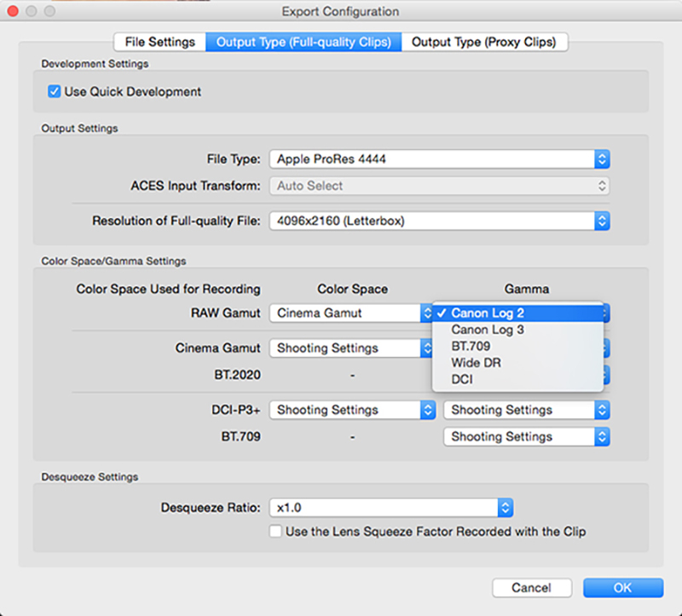Expand the Desqueeze Ratio dropdown

pos(391,508)
